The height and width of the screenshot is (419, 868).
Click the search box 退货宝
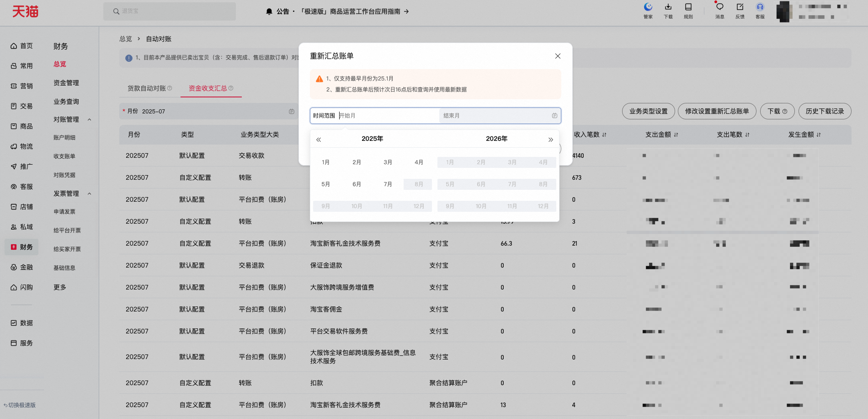coord(170,11)
